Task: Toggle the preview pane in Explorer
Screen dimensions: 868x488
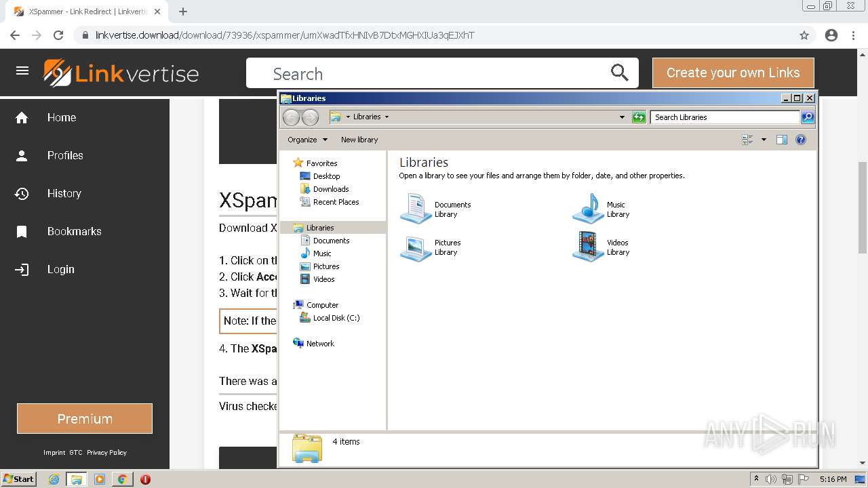Action: pos(782,140)
